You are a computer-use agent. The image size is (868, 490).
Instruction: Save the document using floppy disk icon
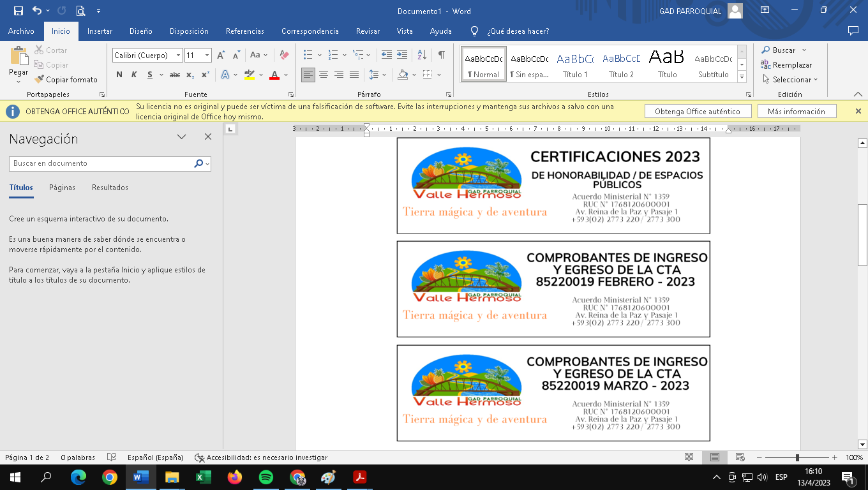point(18,11)
